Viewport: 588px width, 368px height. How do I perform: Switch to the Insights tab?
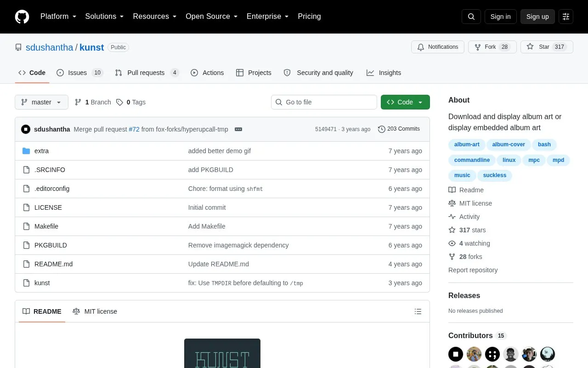pyautogui.click(x=384, y=73)
